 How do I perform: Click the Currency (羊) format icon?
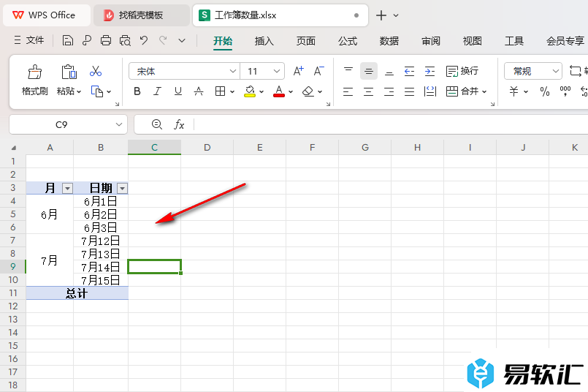coord(513,91)
